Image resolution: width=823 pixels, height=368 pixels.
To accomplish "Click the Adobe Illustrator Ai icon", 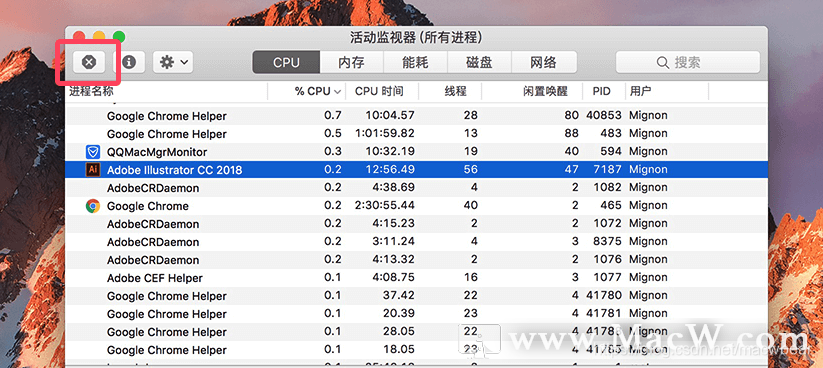I will point(92,170).
